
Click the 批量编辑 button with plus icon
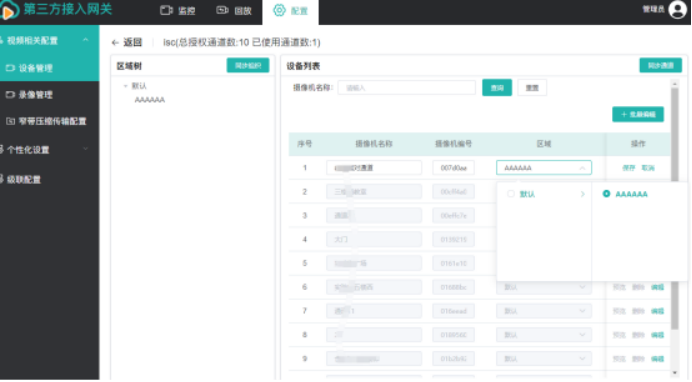638,114
